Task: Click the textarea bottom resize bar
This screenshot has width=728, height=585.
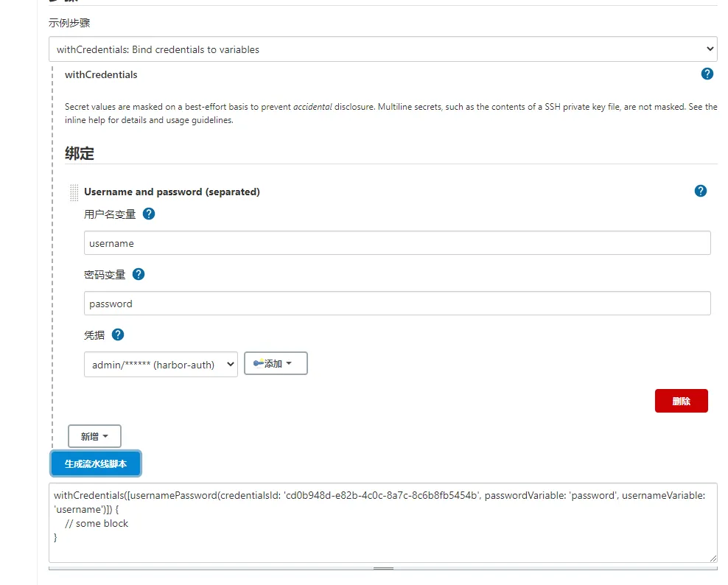Action: tap(383, 568)
